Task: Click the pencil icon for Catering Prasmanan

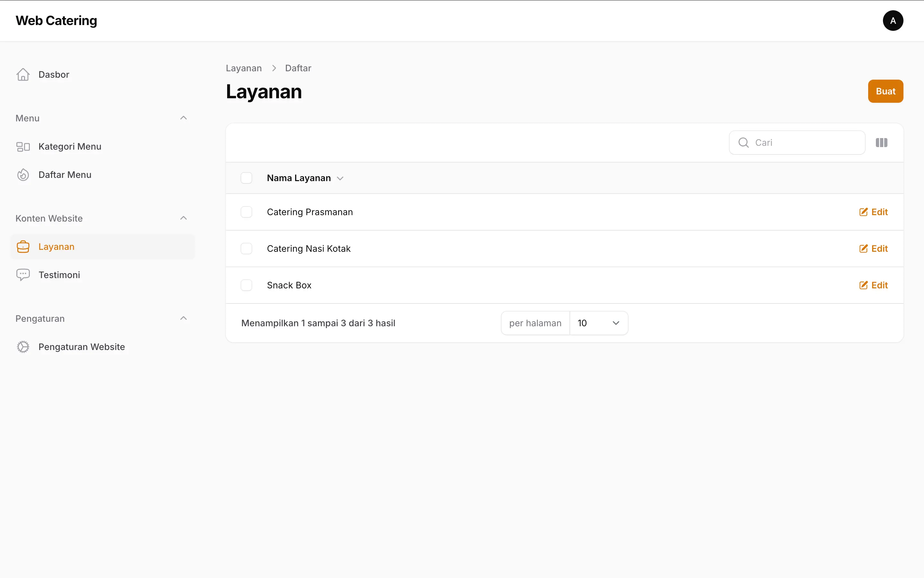Action: (863, 212)
